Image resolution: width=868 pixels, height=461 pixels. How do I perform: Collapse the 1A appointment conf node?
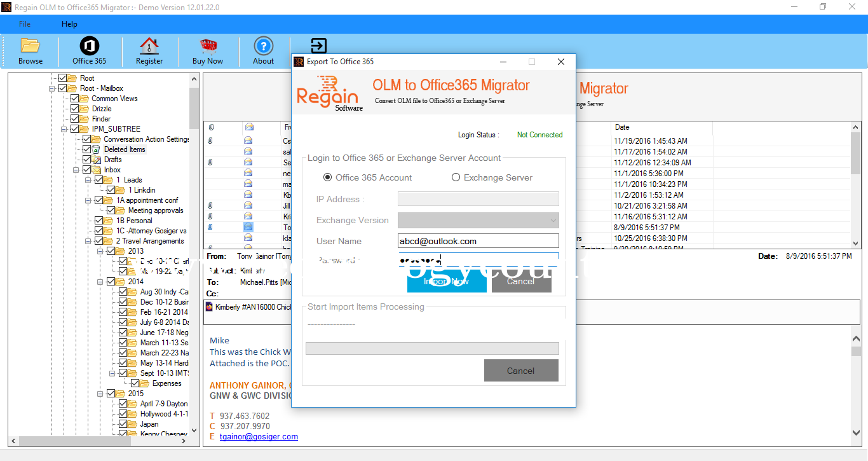tap(88, 200)
